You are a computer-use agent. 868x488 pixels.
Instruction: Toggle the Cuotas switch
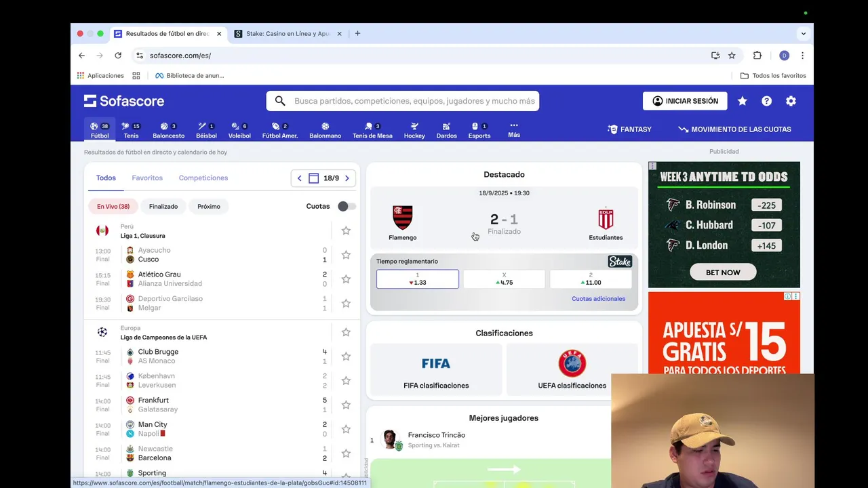pyautogui.click(x=347, y=206)
